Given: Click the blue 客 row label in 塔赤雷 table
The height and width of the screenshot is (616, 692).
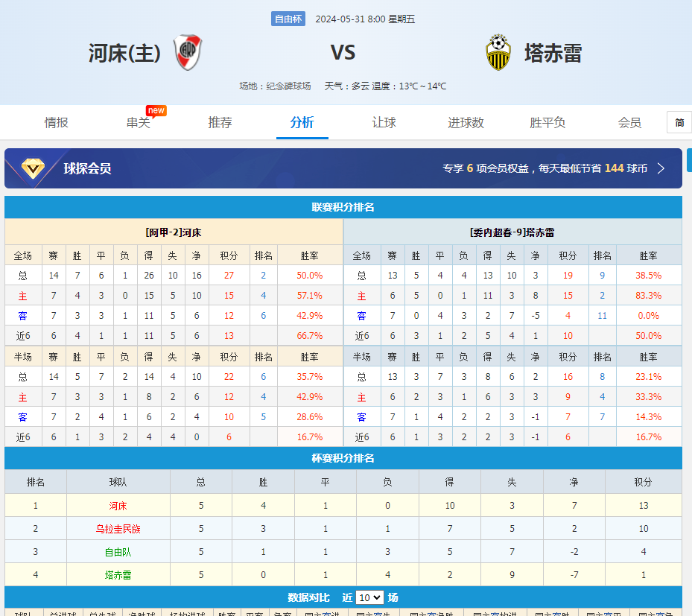Looking at the screenshot, I should click(x=362, y=316).
